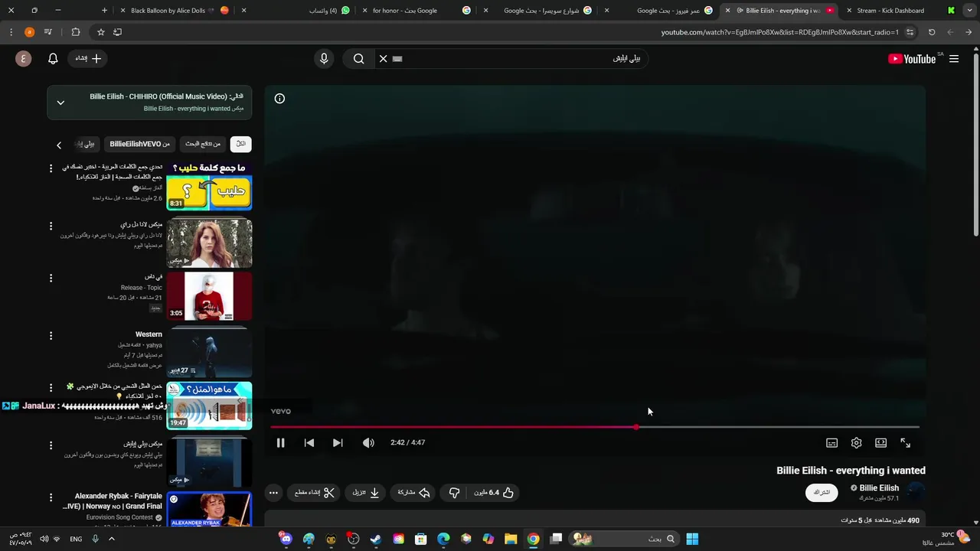Image resolution: width=980 pixels, height=551 pixels.
Task: Toggle subtitles/captions in the player
Action: [832, 443]
